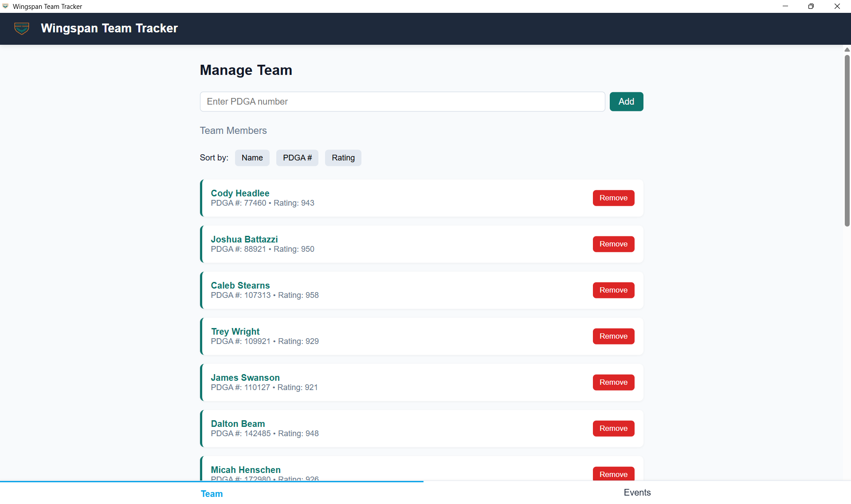Click the Trey Wright name link
Viewport: 851px width, 504px height.
[x=235, y=332]
